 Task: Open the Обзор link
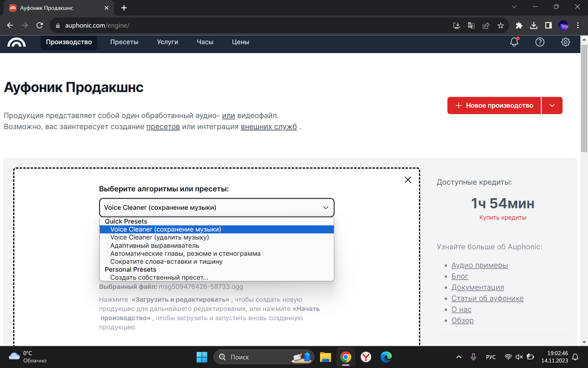[463, 320]
